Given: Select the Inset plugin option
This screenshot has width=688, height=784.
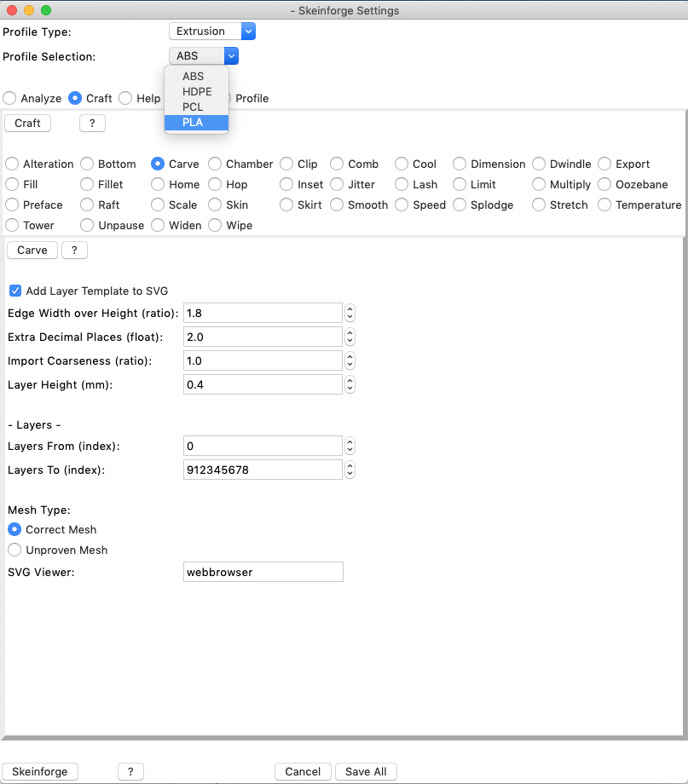Looking at the screenshot, I should 286,185.
